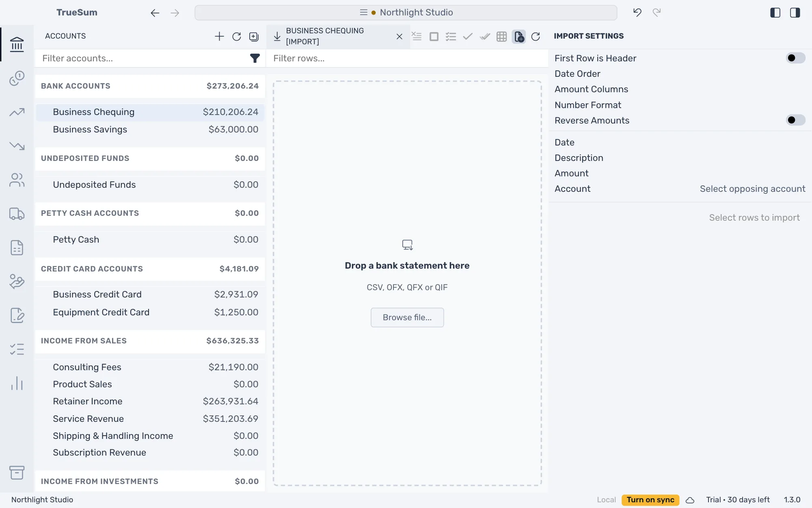Screen dimensions: 812x508
Task: Click Turn on sync button
Action: click(650, 500)
